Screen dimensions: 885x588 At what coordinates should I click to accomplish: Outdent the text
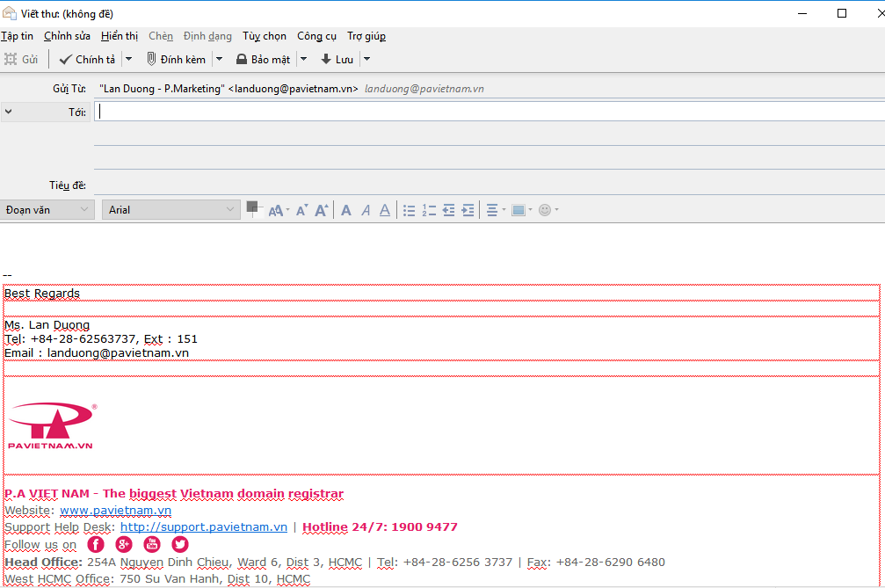[449, 210]
